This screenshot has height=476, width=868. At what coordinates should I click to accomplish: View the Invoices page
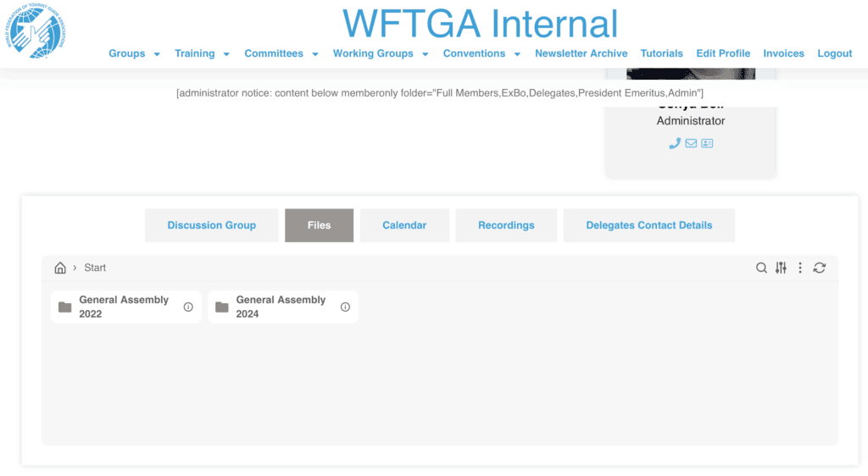click(x=783, y=53)
